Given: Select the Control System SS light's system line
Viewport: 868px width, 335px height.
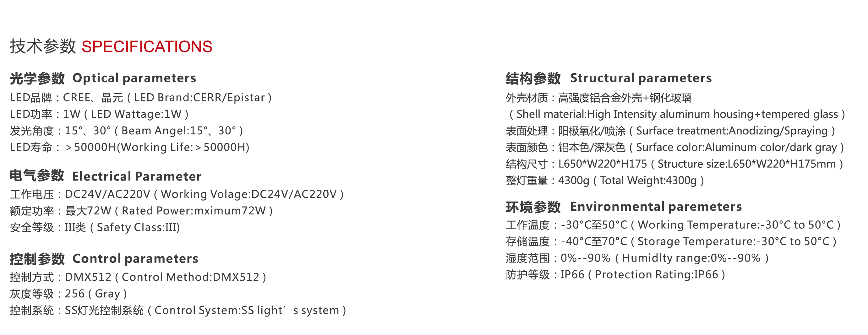Looking at the screenshot, I should point(178,311).
